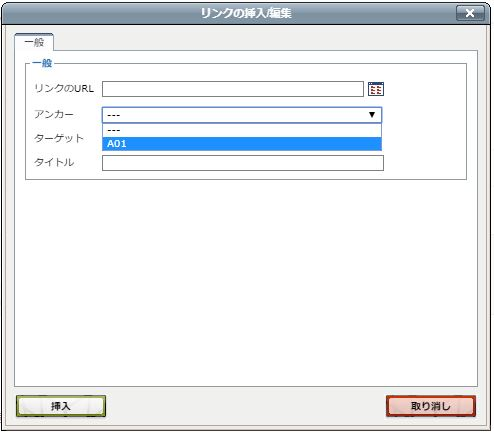Click the アンカー label
The height and width of the screenshot is (433, 494).
click(54, 114)
